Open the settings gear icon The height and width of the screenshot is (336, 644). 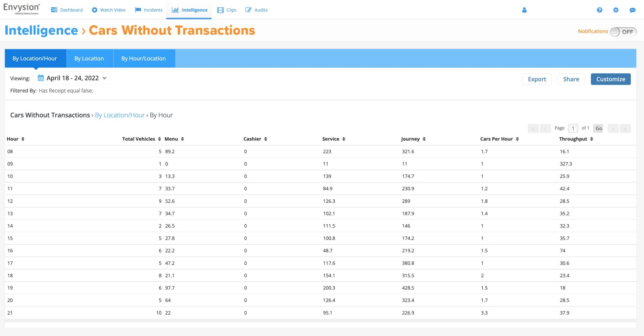[x=616, y=10]
